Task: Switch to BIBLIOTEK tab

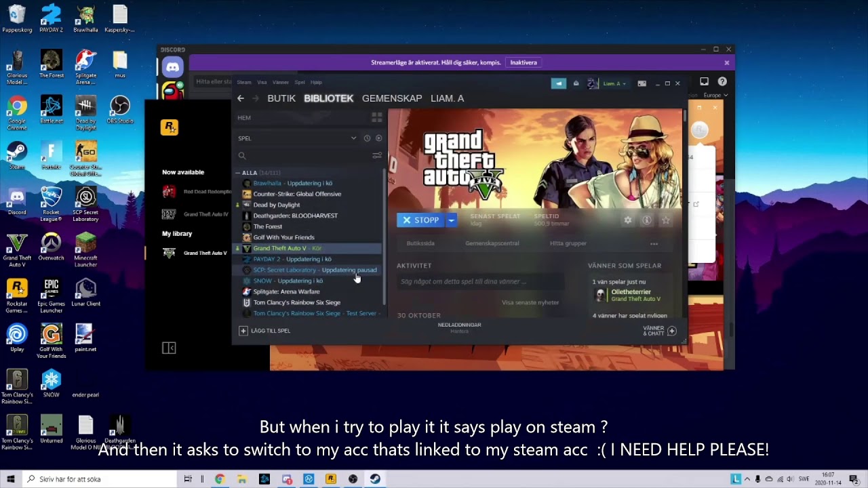Action: 329,98
